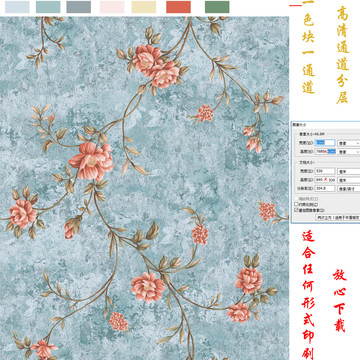Toggle the resample image checkbox
This screenshot has height=360, width=360.
pyautogui.click(x=296, y=210)
